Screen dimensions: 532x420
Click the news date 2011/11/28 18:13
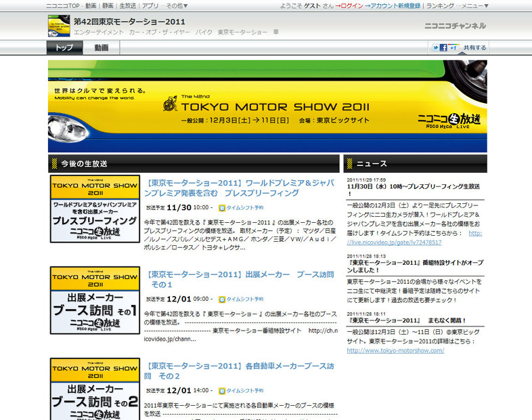(x=366, y=256)
